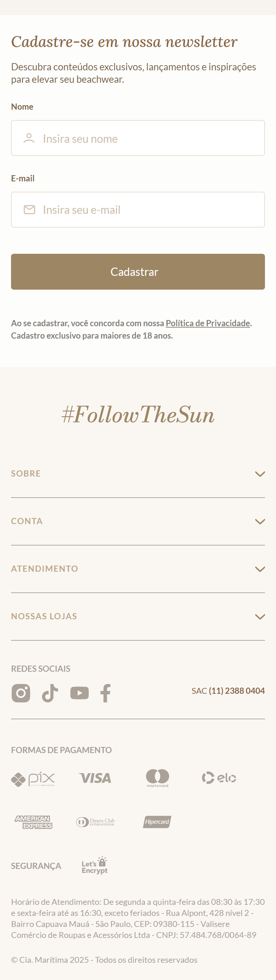Focus the E-mail input field
This screenshot has height=980, width=276.
[138, 210]
